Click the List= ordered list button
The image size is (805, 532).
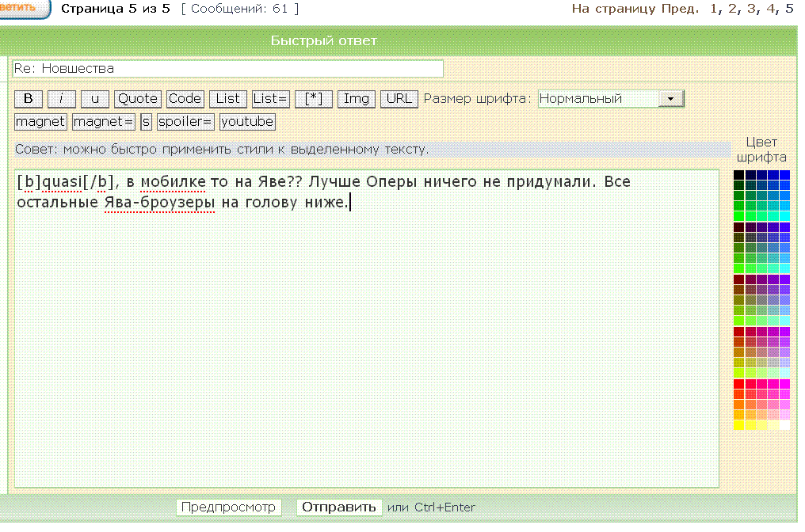(x=271, y=99)
